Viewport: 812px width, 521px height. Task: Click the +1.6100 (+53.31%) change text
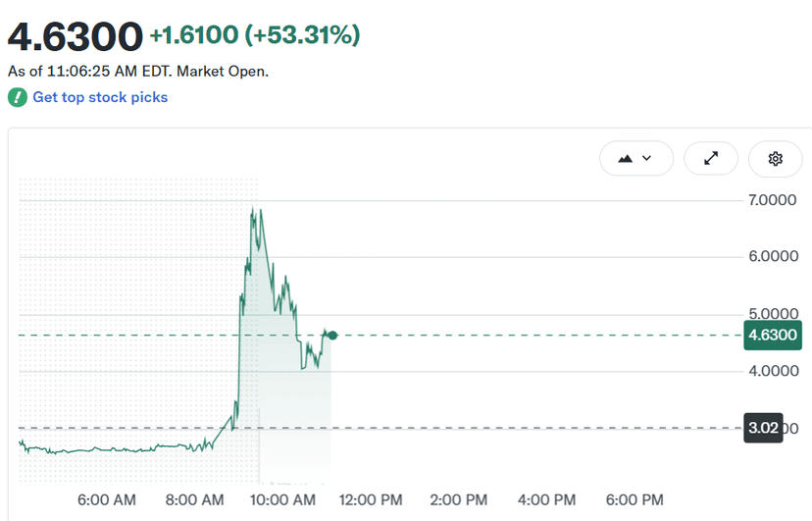[255, 35]
